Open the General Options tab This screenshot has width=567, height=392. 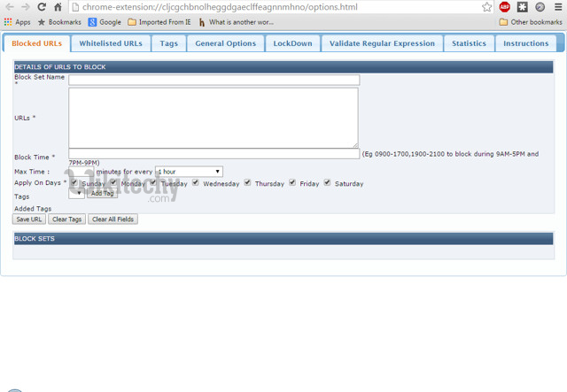(x=225, y=43)
